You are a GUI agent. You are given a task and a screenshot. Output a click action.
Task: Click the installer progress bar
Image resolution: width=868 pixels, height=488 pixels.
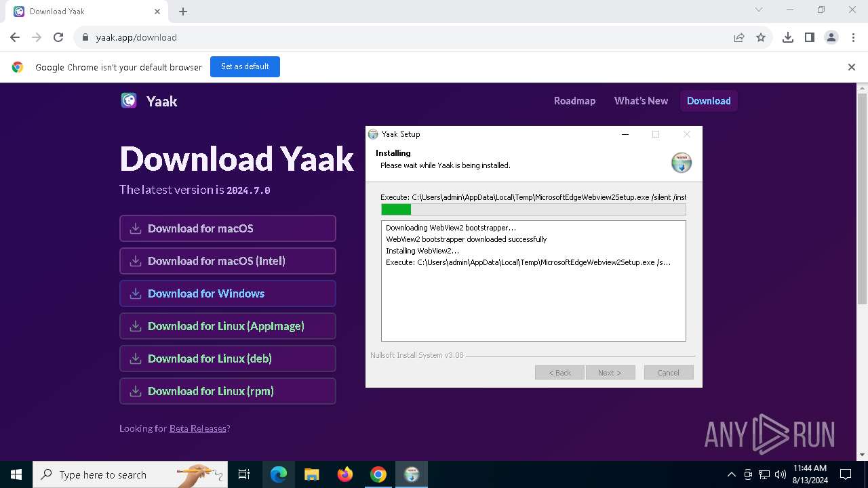point(534,209)
